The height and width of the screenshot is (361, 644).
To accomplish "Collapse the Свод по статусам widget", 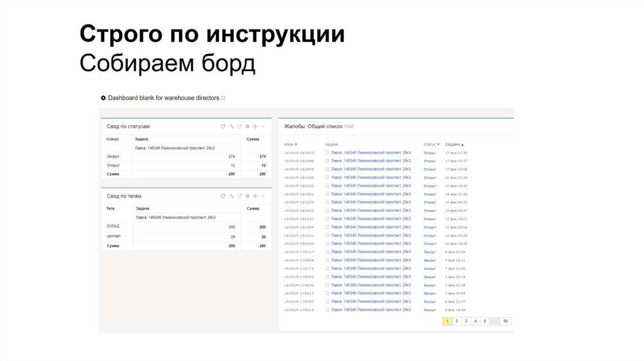I will (x=264, y=126).
